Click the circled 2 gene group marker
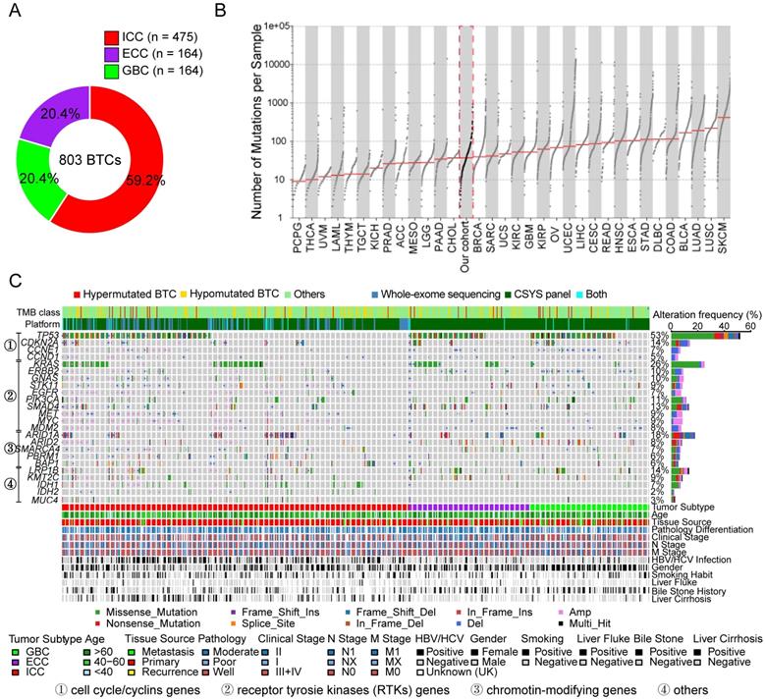This screenshot has width=765, height=700. tap(10, 397)
